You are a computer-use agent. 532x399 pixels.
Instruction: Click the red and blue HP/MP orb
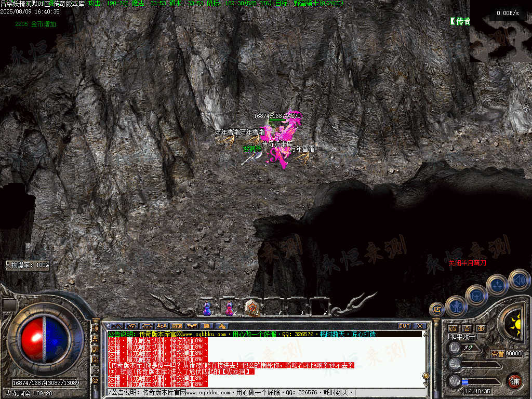pyautogui.click(x=45, y=340)
